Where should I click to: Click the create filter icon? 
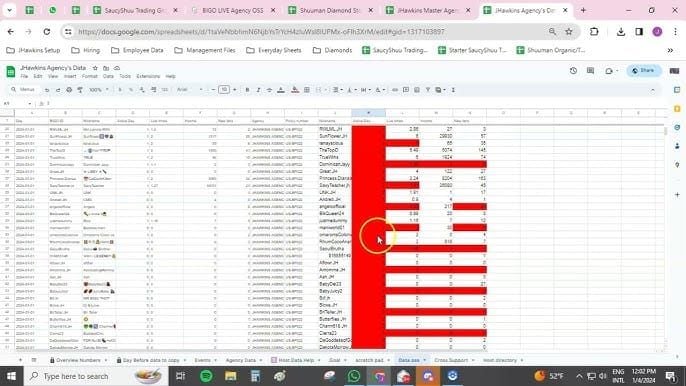coord(428,90)
